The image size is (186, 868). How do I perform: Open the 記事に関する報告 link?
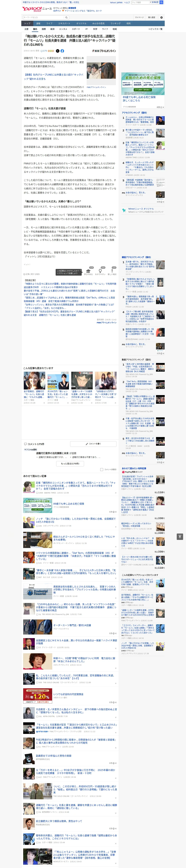(x=31, y=274)
